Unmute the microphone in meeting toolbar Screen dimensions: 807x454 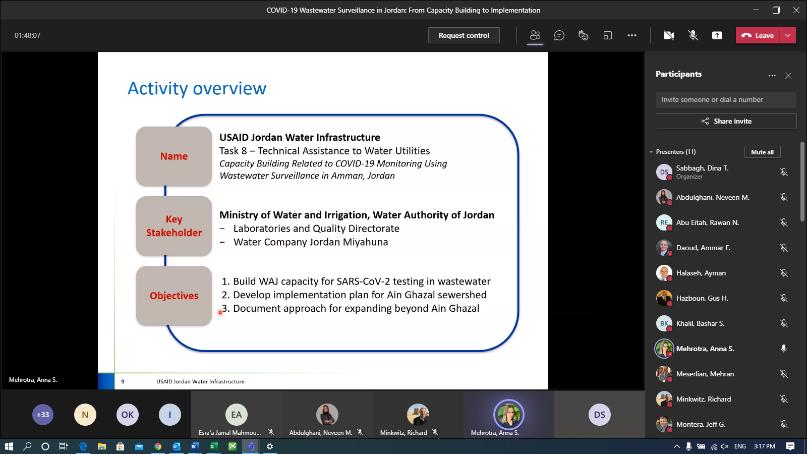(x=693, y=35)
